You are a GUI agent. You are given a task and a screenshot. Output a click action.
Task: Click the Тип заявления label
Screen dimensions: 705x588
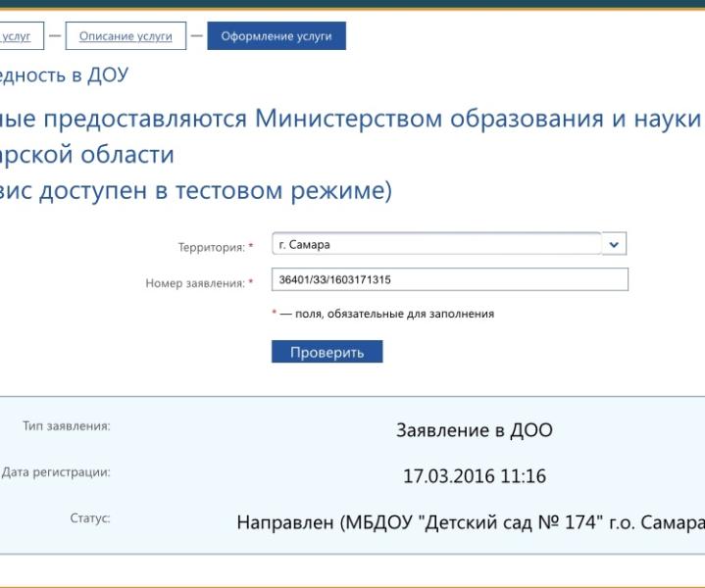pos(67,426)
